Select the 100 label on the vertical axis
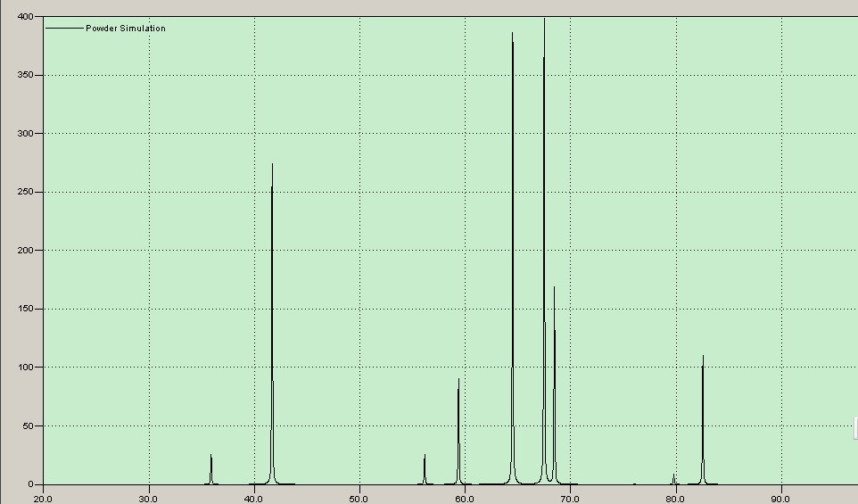858x504 pixels. click(x=25, y=368)
